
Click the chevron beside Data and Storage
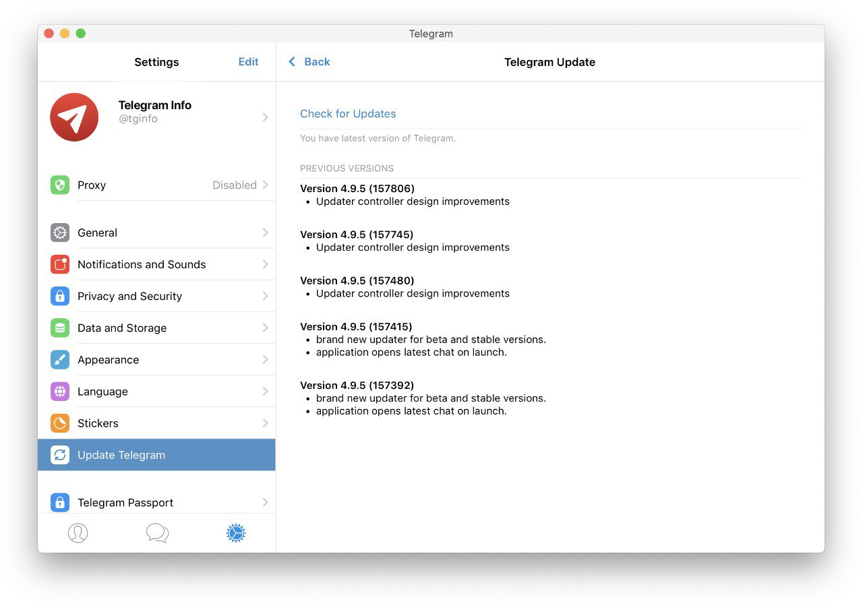[x=266, y=328]
